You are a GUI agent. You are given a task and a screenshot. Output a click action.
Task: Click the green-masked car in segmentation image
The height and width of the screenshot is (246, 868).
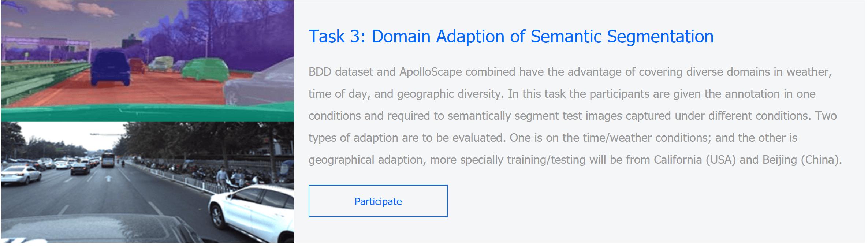205,70
